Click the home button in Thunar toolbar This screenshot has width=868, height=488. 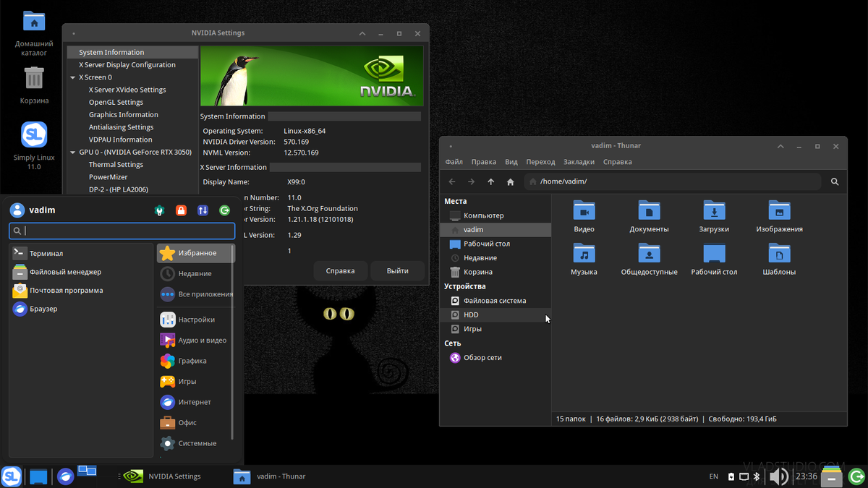511,182
